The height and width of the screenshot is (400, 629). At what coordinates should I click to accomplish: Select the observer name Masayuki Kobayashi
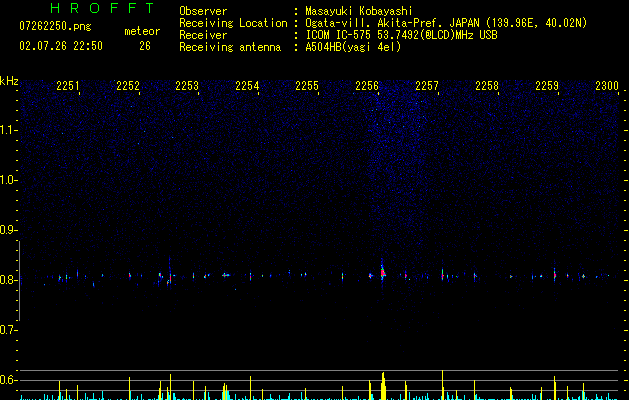point(359,11)
